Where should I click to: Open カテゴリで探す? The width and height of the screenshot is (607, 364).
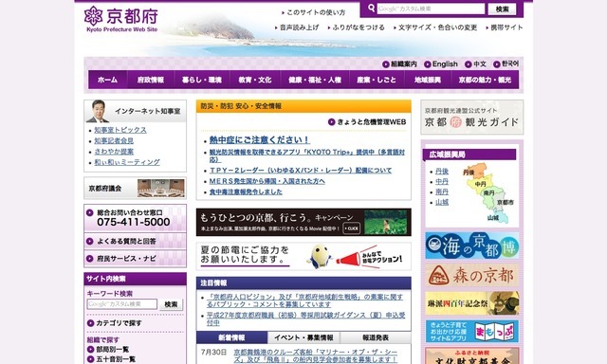115,323
